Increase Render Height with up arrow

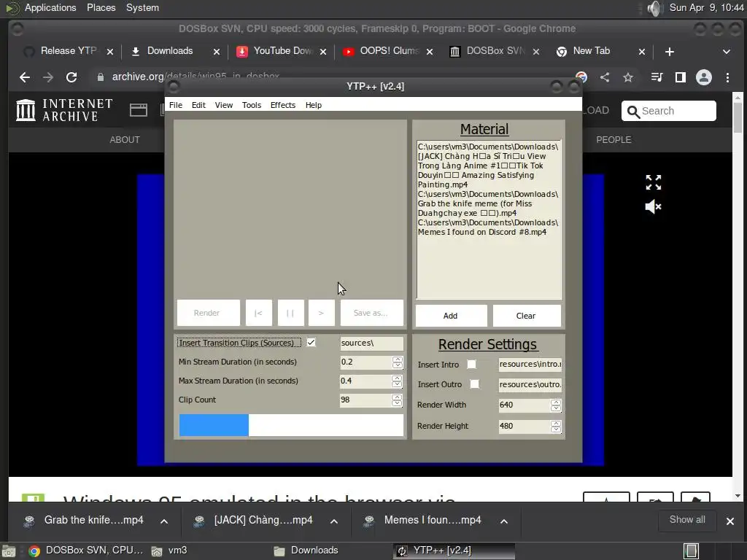pos(555,423)
